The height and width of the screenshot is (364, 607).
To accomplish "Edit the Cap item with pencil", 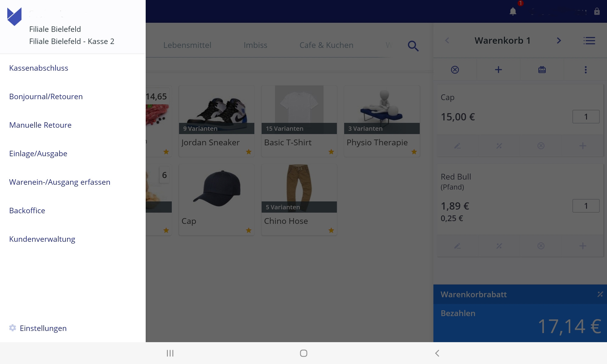I will pos(457,146).
